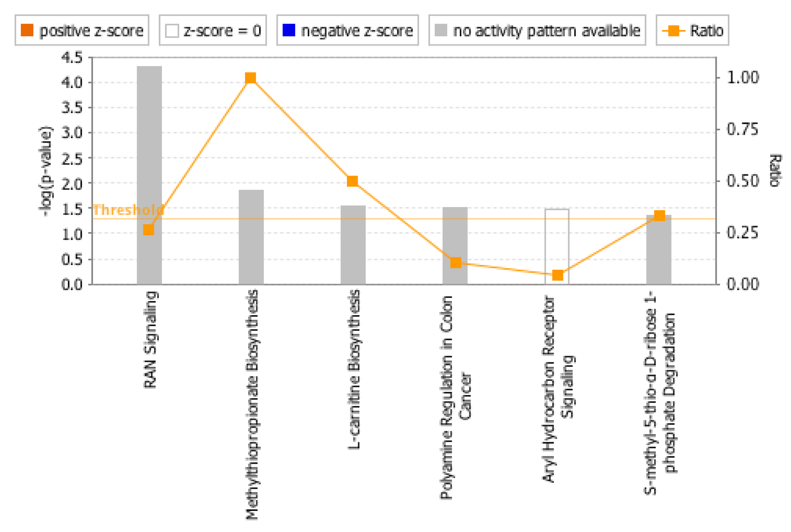
Task: Click the -log(p-value) axis title
Action: tap(46, 171)
